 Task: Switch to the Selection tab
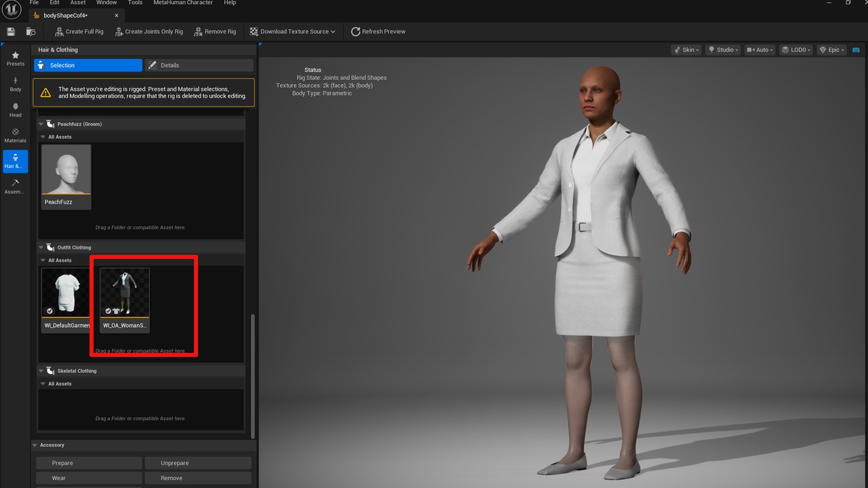[x=88, y=65]
